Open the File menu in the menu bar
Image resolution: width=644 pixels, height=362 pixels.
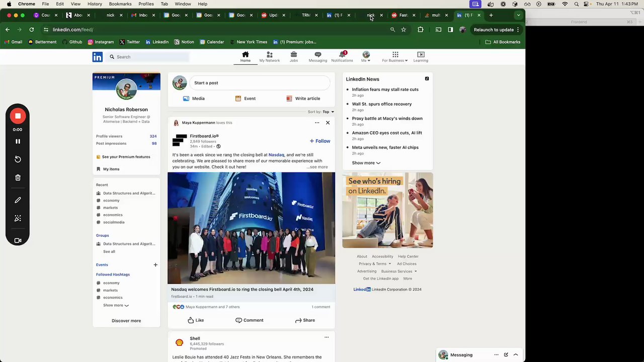coord(45,4)
